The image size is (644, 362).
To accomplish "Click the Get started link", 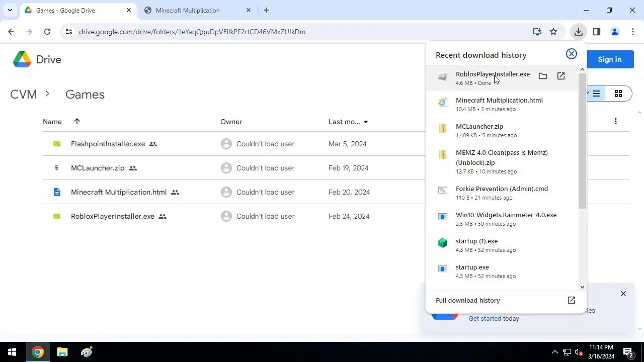I will click(x=485, y=318).
